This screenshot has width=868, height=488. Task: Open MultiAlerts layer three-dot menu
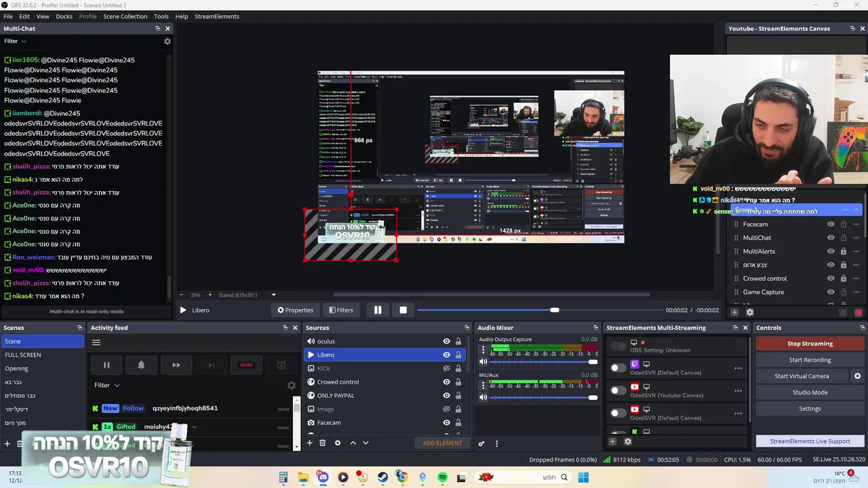click(856, 251)
